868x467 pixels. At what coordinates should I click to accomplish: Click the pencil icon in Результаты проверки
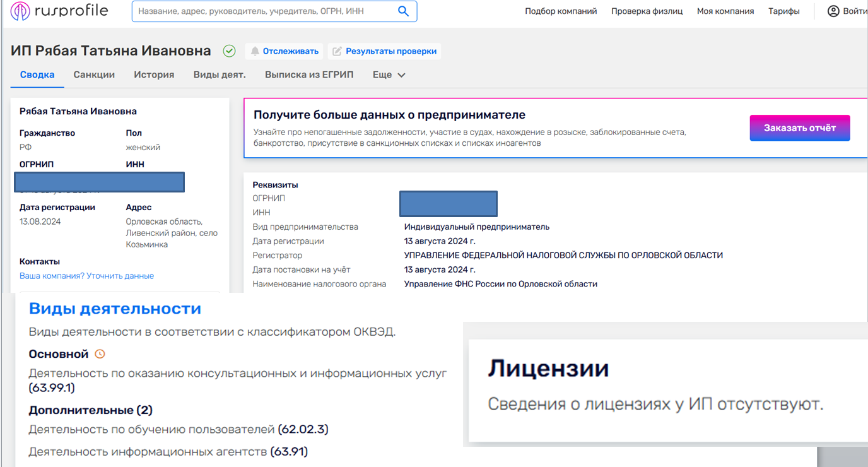[x=337, y=51]
